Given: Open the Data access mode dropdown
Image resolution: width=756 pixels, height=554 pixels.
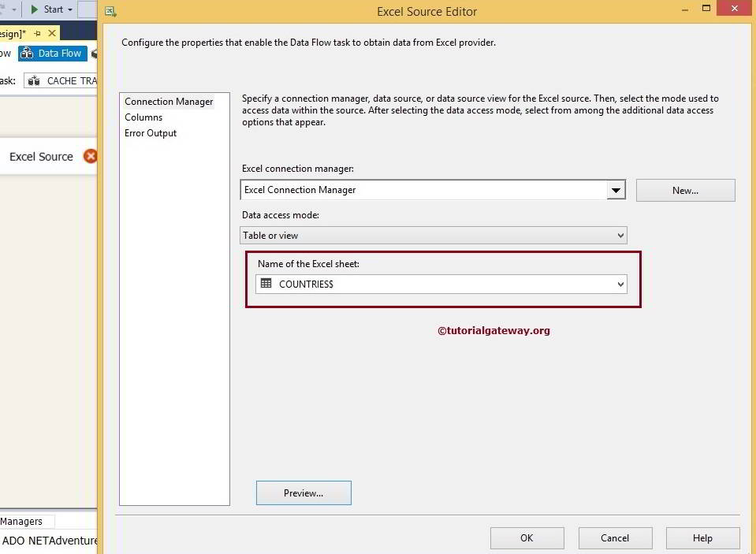Looking at the screenshot, I should (622, 235).
